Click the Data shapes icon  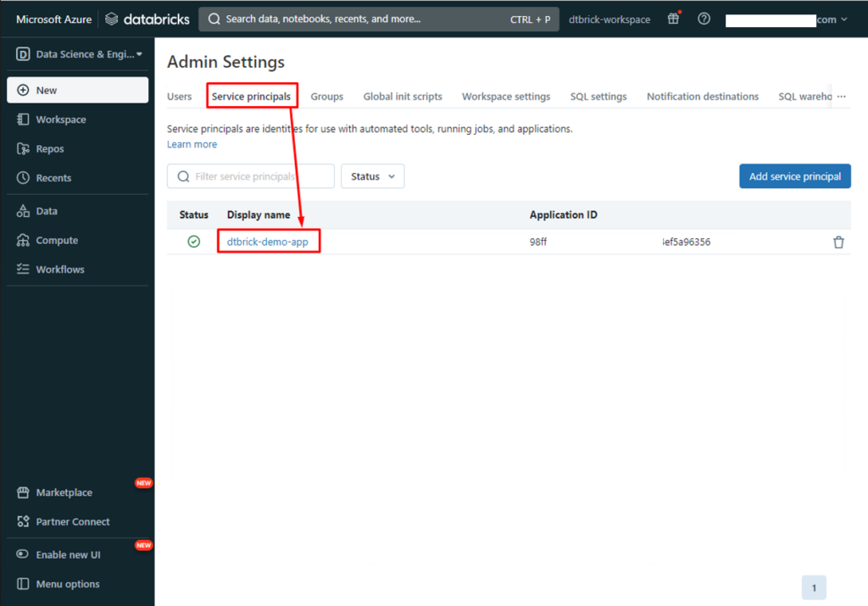pyautogui.click(x=23, y=211)
